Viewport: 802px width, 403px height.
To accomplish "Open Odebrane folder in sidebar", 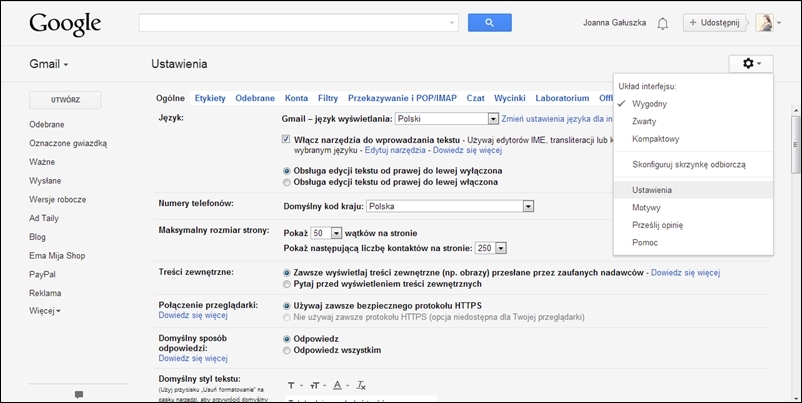I will coord(47,124).
